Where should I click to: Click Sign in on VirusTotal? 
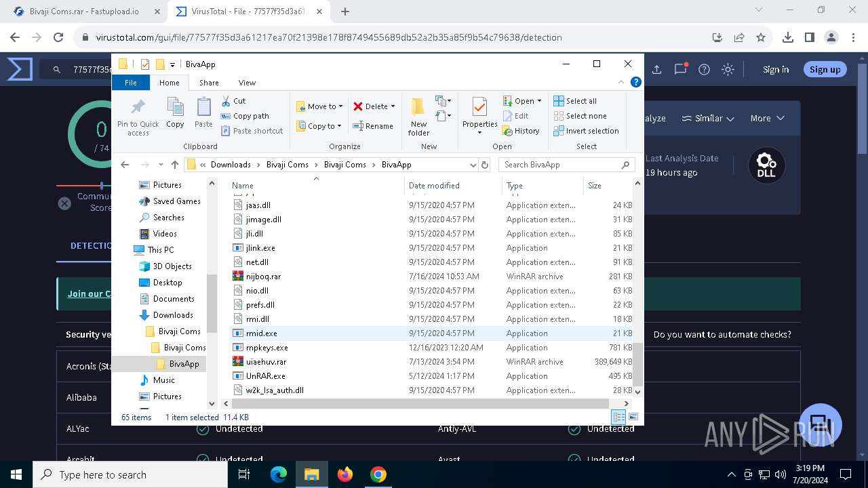(775, 69)
